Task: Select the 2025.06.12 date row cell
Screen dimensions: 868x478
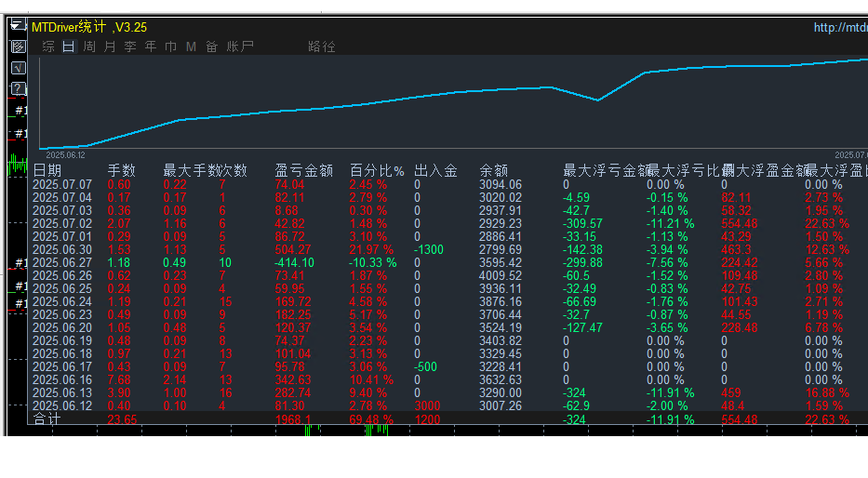Action: point(62,405)
